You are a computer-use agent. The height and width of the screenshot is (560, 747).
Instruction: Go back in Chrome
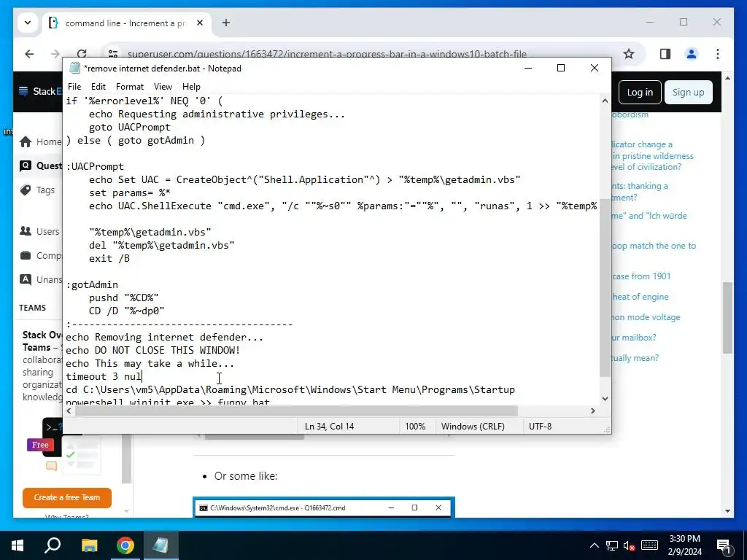29,54
